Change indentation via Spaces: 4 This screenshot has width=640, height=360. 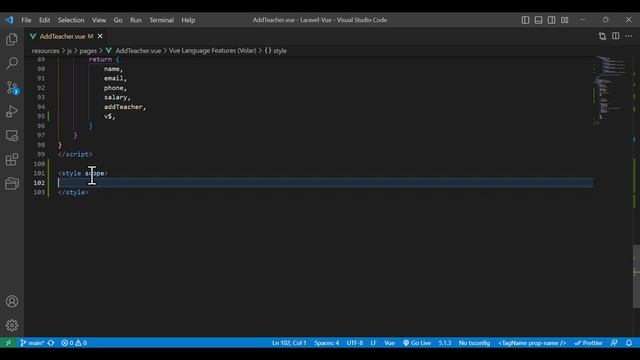pos(327,343)
